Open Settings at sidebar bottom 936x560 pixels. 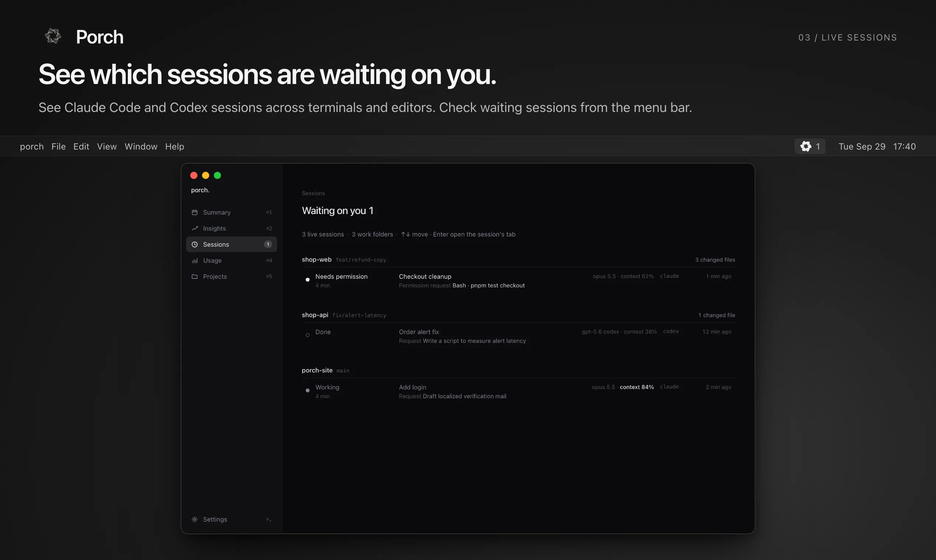click(231, 519)
